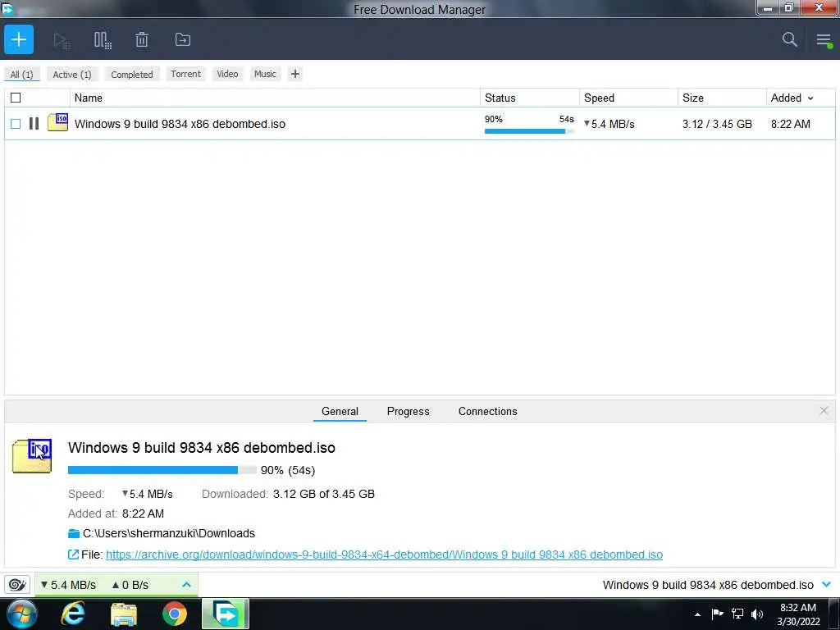840x630 pixels.
Task: Click Free Download Manager taskbar button
Action: coord(226,614)
